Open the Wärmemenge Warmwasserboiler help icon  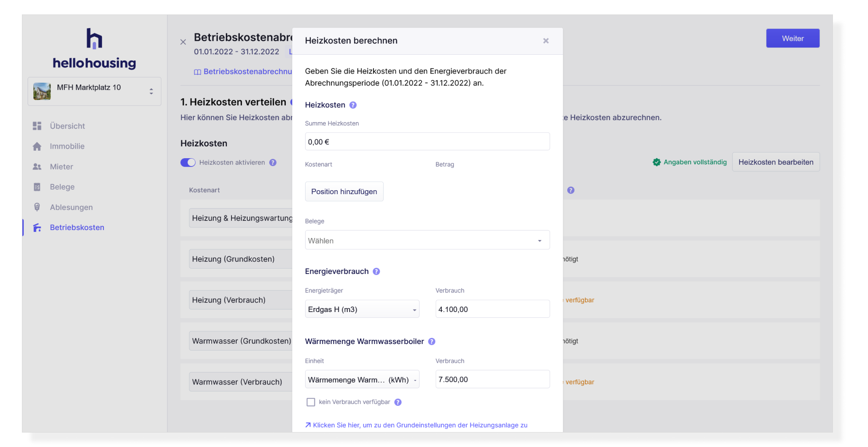431,341
